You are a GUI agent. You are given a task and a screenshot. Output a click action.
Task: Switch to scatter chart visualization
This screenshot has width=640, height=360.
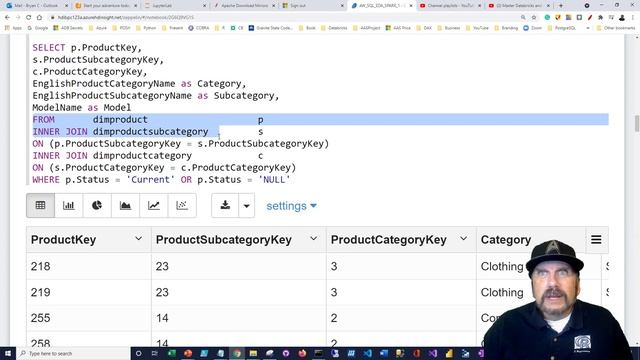[x=182, y=205]
